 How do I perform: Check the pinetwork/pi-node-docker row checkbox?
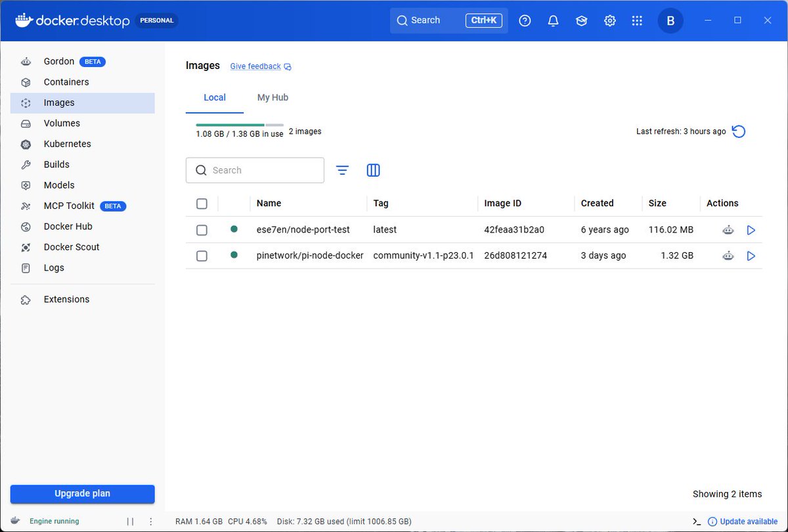[x=202, y=255]
